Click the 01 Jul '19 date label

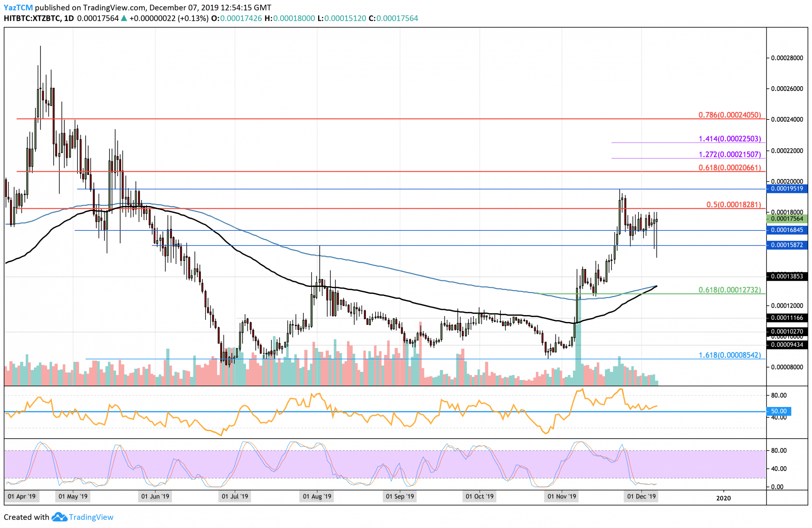point(235,497)
